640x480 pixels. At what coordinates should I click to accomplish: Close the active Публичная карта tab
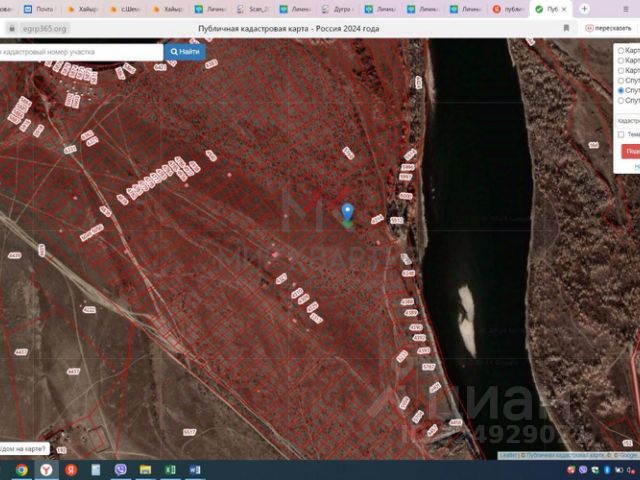coord(564,9)
